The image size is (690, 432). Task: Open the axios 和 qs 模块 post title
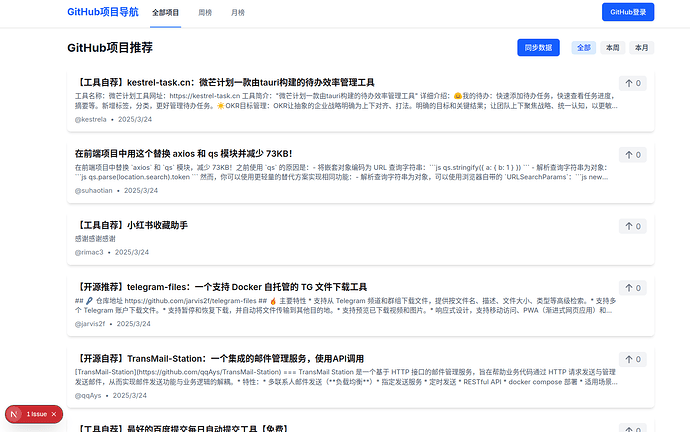pyautogui.click(x=184, y=154)
